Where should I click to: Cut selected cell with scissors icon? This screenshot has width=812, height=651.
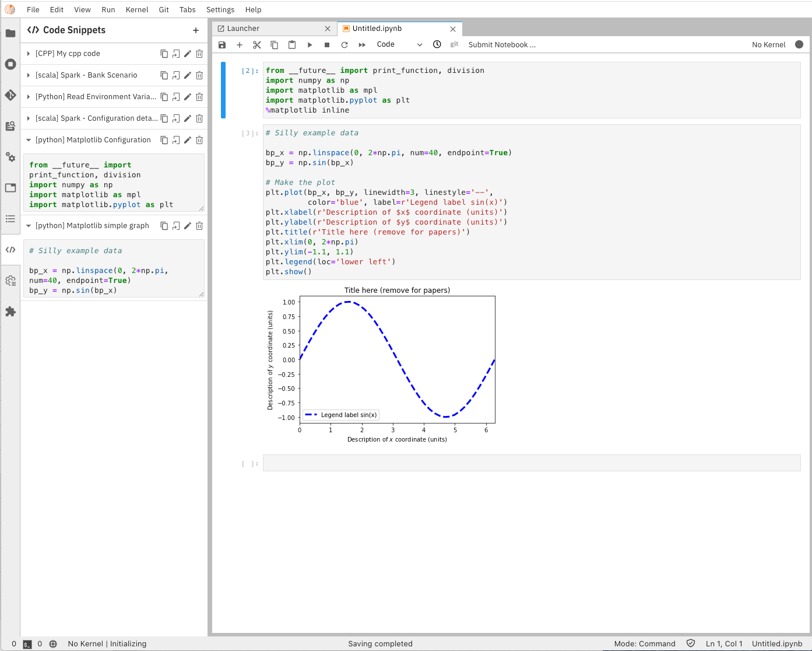click(257, 45)
